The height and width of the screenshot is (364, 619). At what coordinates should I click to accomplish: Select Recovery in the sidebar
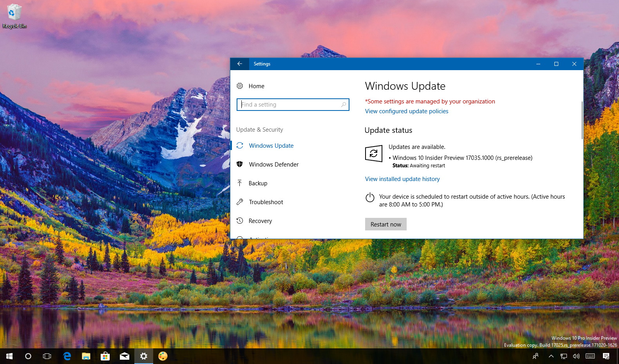point(260,221)
